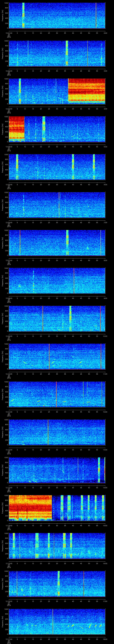Select the line near 24 s in 12:12:00 spectrogram
The width and height of the screenshot is (114, 644).
[48, 432]
